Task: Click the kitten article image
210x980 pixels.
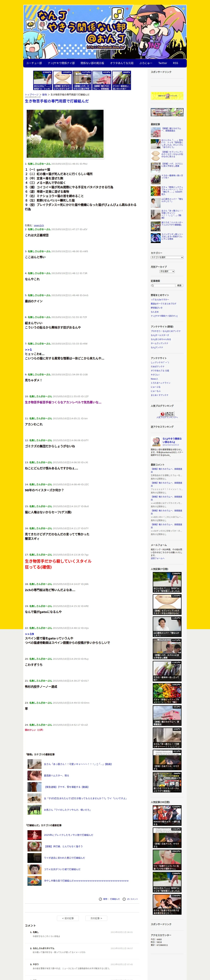Action: click(x=65, y=134)
